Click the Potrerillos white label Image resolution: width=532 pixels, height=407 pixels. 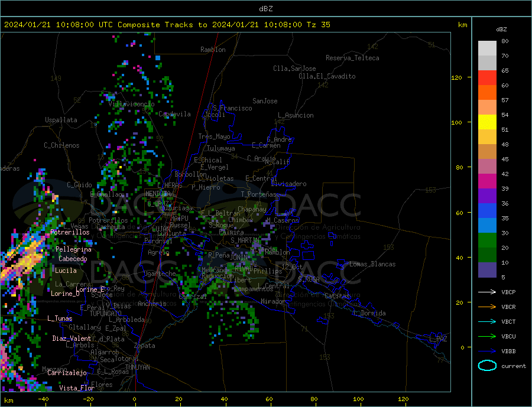[x=70, y=232]
